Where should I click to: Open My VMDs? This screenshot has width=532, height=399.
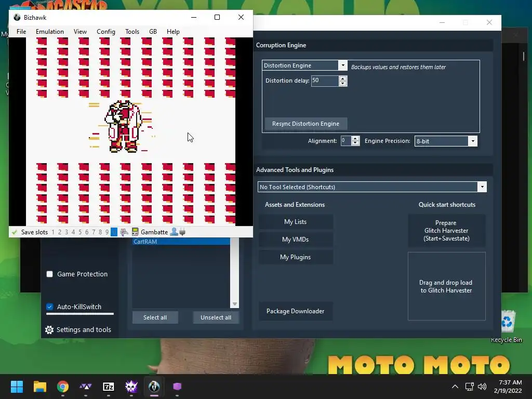[x=296, y=240]
